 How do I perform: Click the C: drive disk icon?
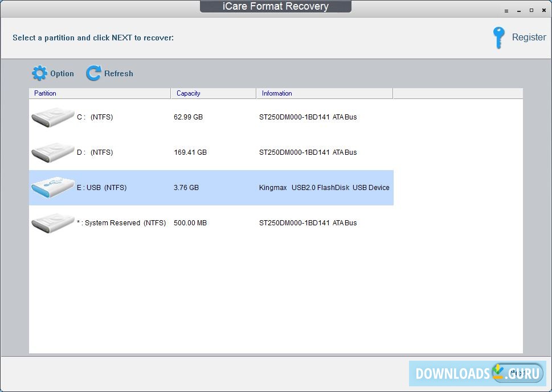(x=53, y=117)
